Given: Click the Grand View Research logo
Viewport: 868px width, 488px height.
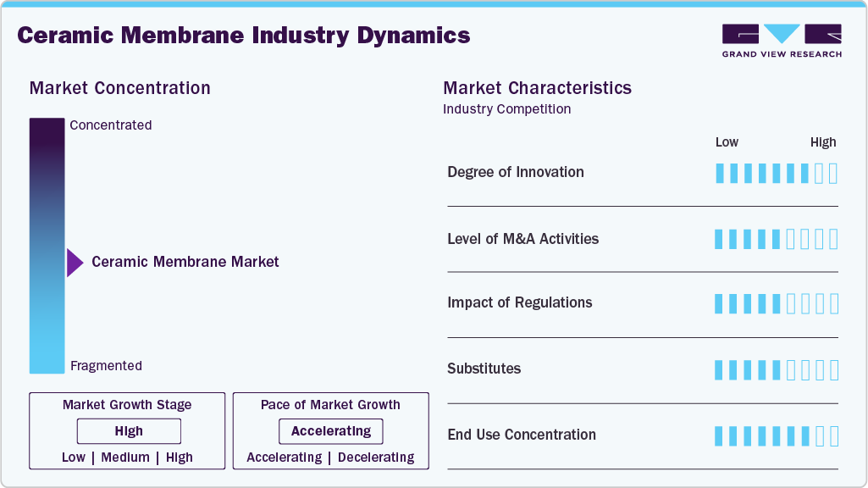Looking at the screenshot, I should [x=781, y=41].
